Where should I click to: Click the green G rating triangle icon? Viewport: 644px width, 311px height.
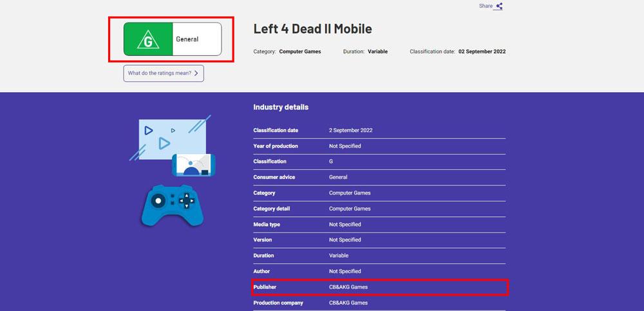148,39
